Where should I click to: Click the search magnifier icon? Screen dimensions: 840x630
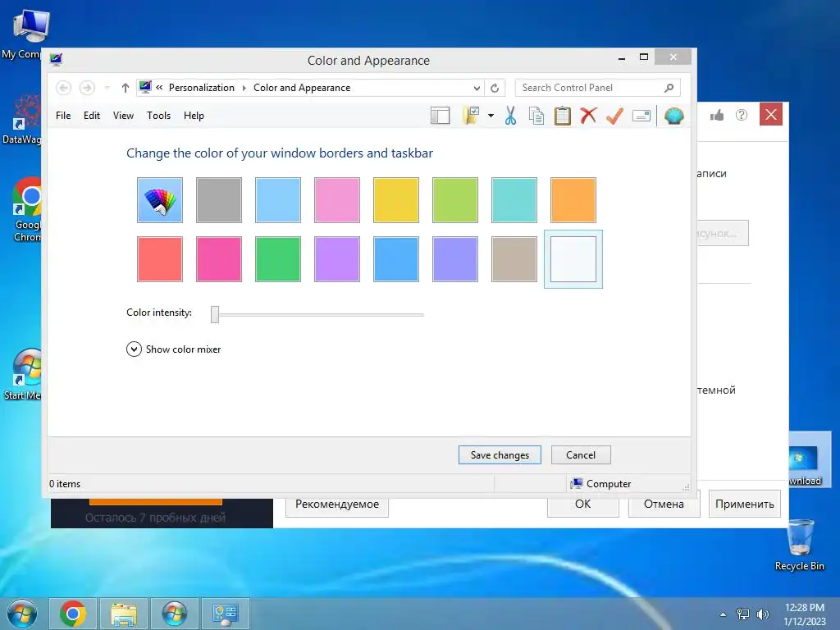pos(669,88)
